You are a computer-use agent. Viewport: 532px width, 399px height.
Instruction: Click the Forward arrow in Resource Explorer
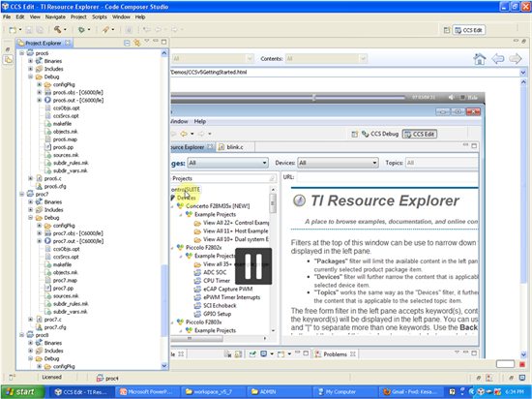pyautogui.click(x=516, y=59)
